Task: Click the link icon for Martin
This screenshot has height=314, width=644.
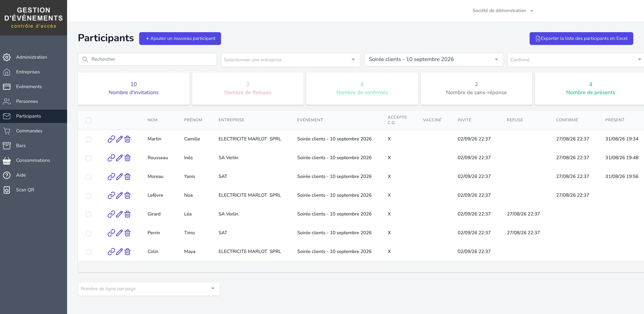Action: coord(111,139)
